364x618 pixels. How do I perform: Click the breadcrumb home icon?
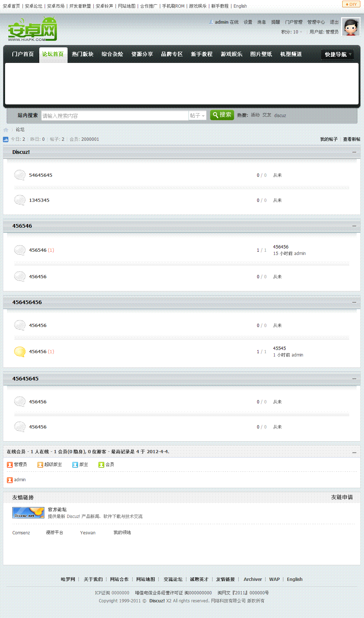[x=6, y=130]
